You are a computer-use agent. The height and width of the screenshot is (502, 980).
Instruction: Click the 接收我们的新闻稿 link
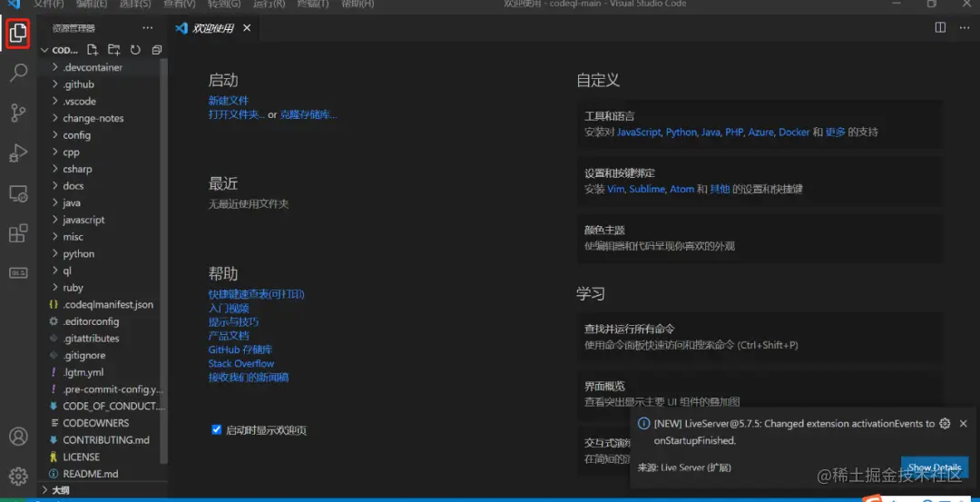(249, 377)
